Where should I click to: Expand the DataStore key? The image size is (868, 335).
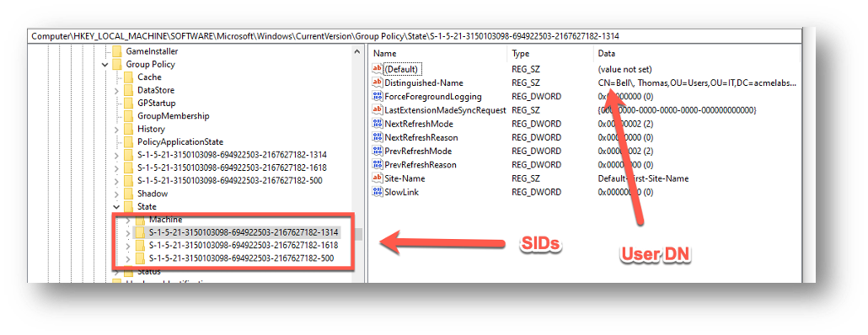tap(116, 90)
